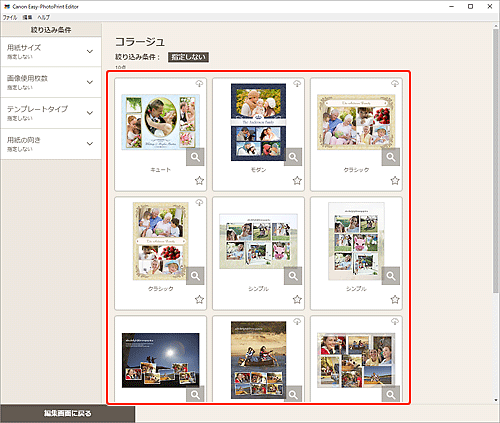The width and height of the screenshot is (500, 423).
Task: Open preview magnifier on landscape クラシック template
Action: 391,157
